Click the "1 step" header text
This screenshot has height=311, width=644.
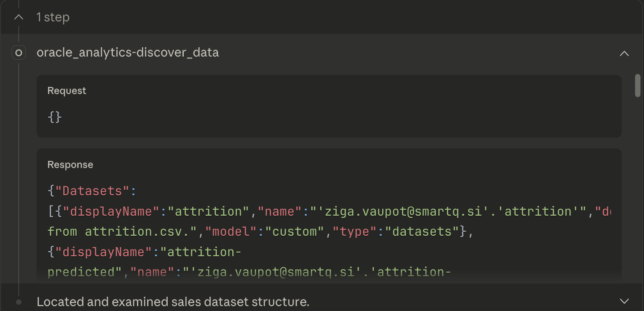click(x=53, y=17)
